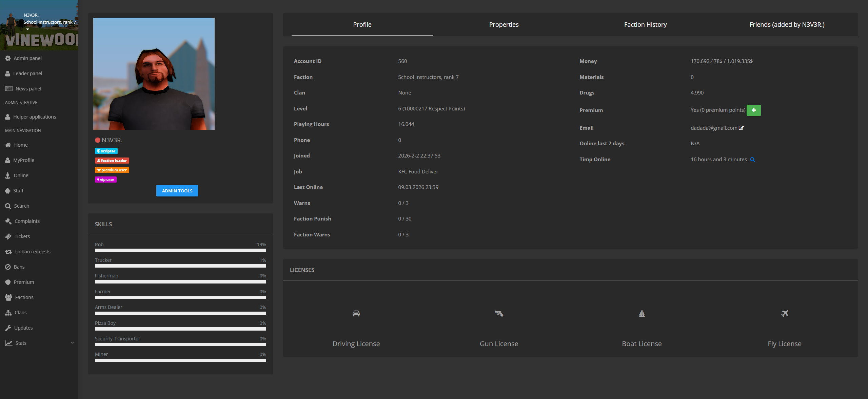Click the Rob skill progress bar
868x399 pixels.
(x=180, y=250)
